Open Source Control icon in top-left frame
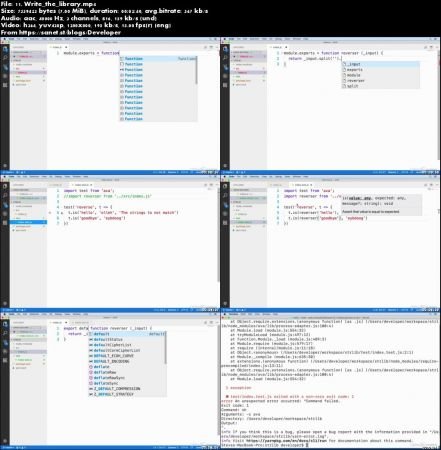The image size is (441, 450). click(x=5, y=67)
